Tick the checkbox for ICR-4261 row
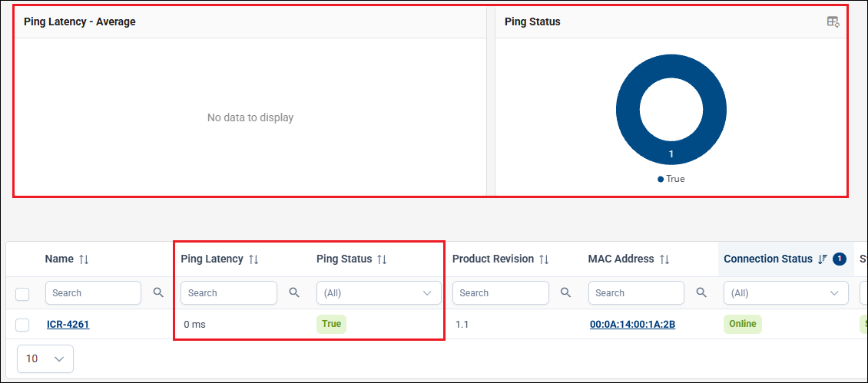This screenshot has width=868, height=383. coord(22,325)
